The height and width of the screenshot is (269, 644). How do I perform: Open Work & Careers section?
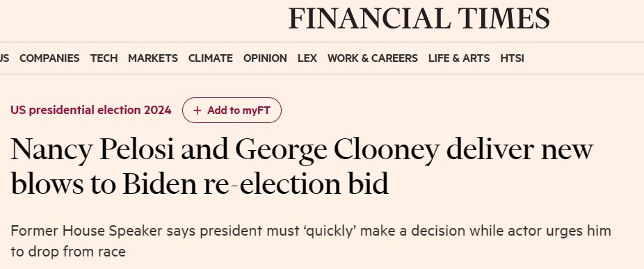point(373,58)
